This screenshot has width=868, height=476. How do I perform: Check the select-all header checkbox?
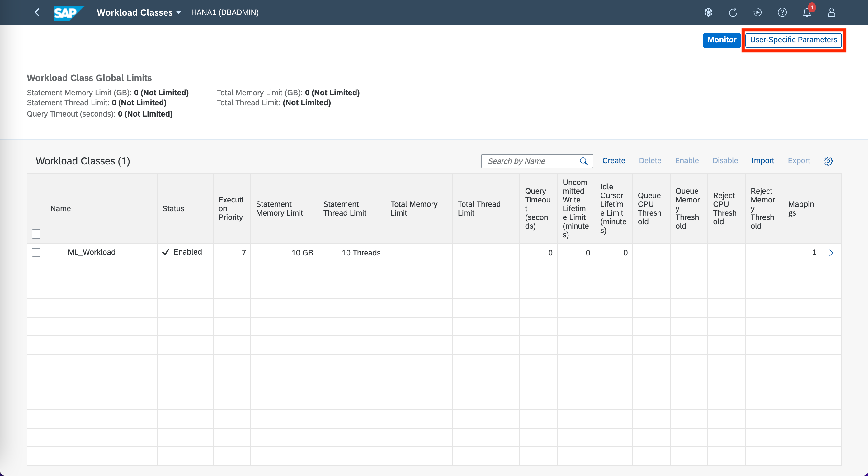(x=36, y=234)
